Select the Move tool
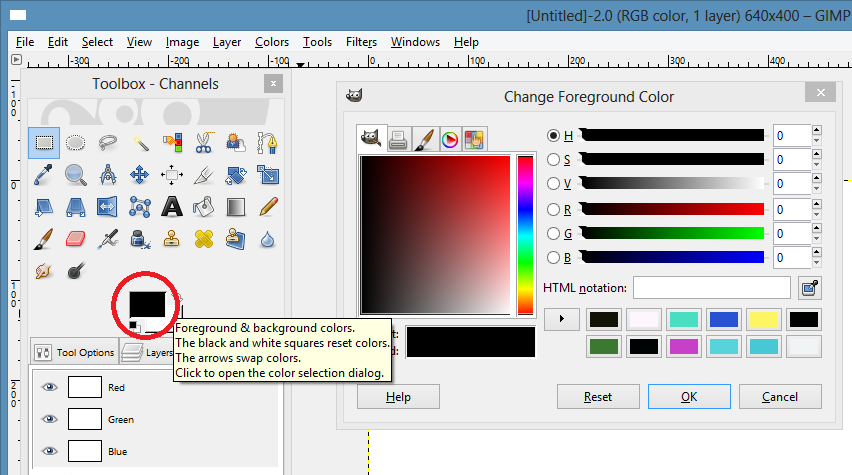This screenshot has width=852, height=475. 140,175
